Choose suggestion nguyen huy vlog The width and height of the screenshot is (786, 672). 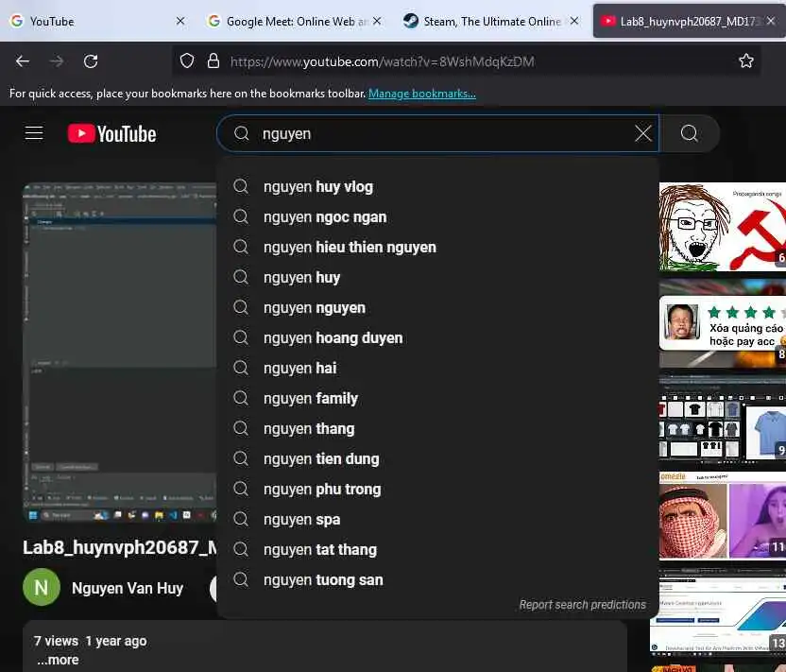click(x=438, y=186)
